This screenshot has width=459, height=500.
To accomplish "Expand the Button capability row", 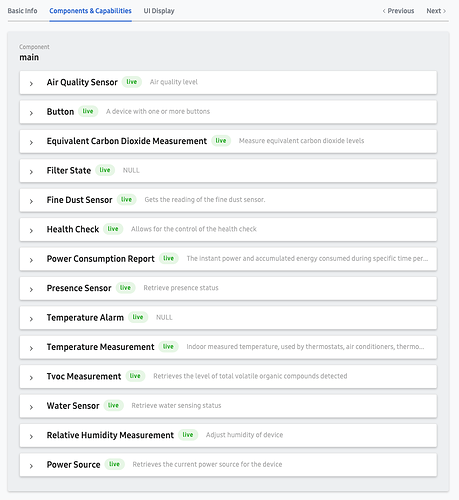I will tap(228, 112).
